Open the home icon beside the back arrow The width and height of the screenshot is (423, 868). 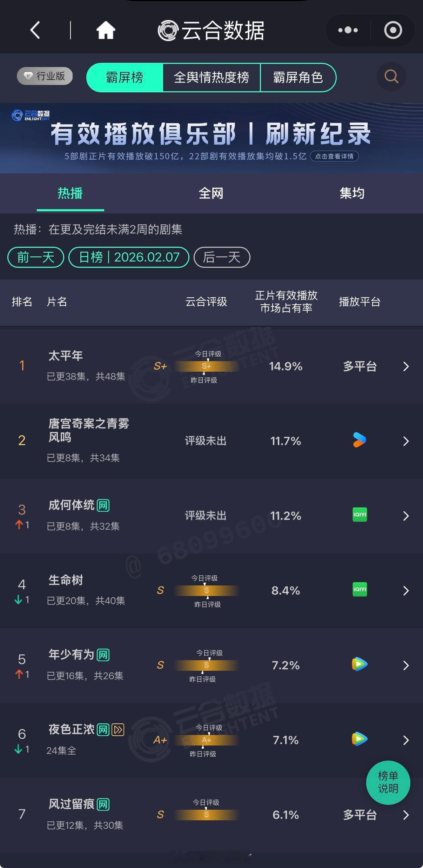[106, 30]
